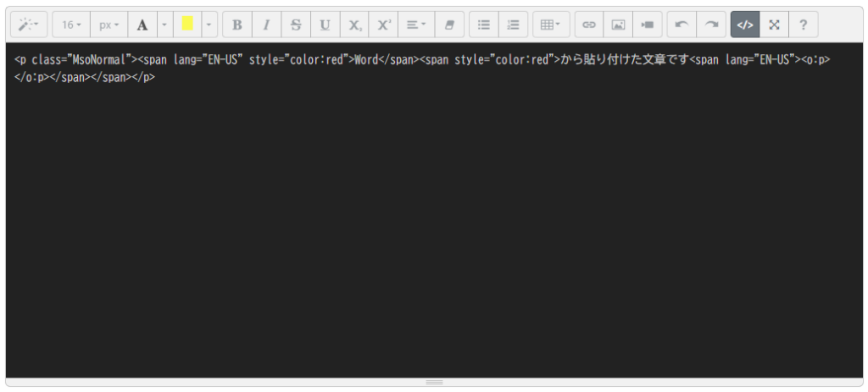Apply the yellow highlight color
The image size is (868, 392).
coord(187,25)
